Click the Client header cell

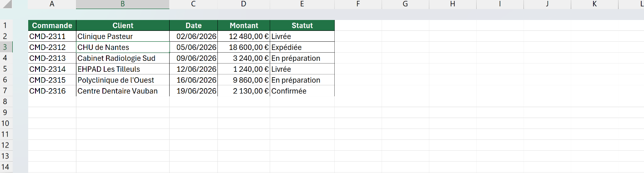(x=123, y=25)
